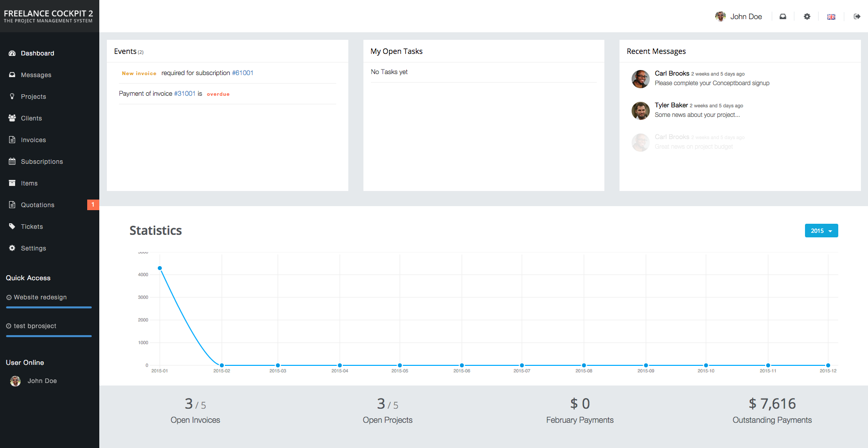Click the Clients people icon in sidebar
Screen dimensions: 868x448
(x=12, y=118)
